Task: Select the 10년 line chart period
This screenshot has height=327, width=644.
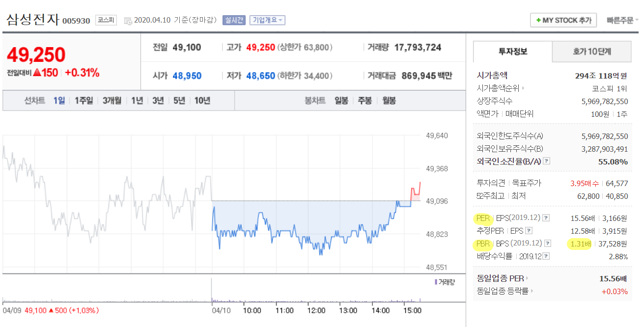Action: click(202, 101)
